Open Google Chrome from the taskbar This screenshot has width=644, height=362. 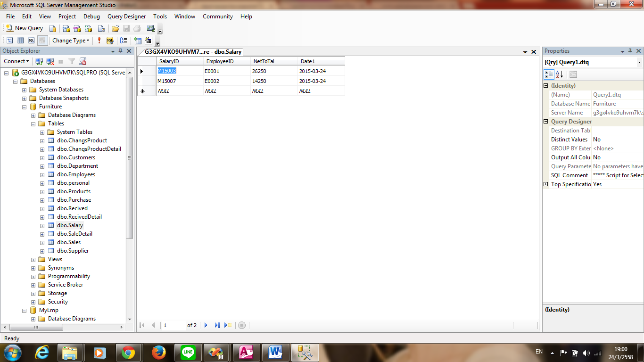click(x=128, y=353)
